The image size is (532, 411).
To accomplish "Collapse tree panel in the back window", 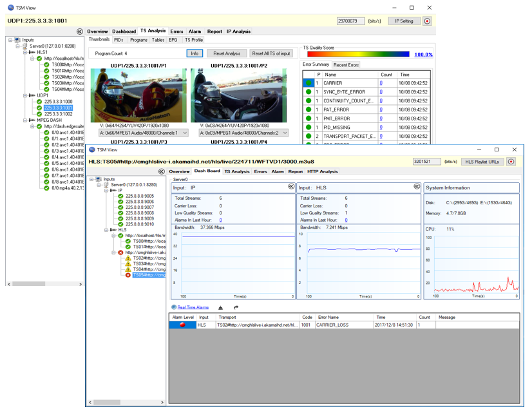I will tap(80, 31).
